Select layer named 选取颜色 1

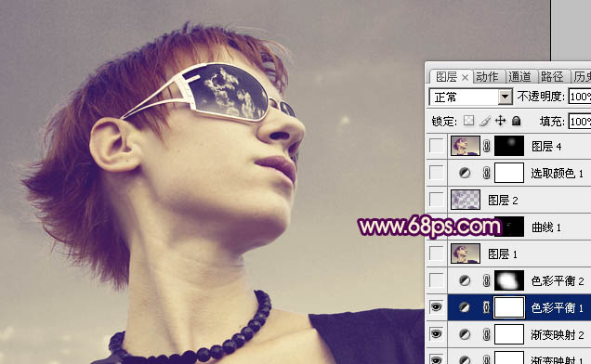[557, 173]
